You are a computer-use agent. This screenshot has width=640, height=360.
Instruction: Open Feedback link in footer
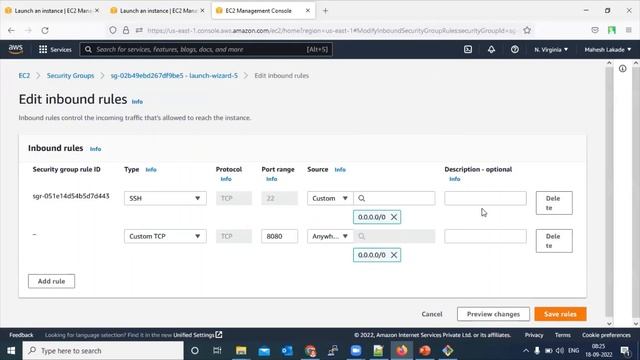coord(21,335)
